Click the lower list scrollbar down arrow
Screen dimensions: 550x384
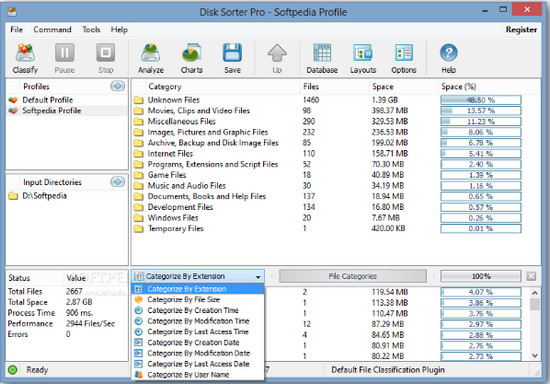(x=535, y=356)
